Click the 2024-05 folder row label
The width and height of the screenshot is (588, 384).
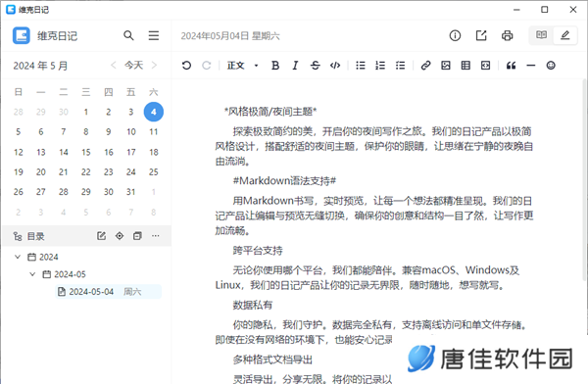point(70,274)
